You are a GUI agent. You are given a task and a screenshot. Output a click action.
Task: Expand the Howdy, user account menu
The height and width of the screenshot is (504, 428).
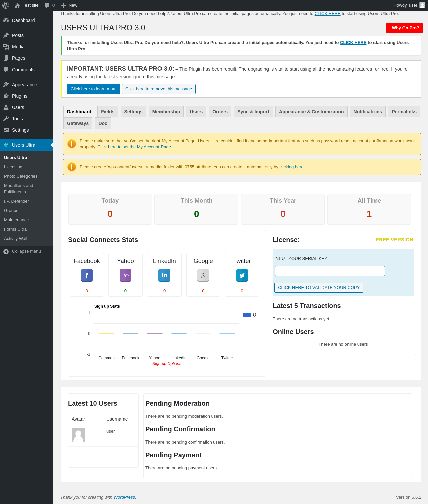[x=409, y=5]
